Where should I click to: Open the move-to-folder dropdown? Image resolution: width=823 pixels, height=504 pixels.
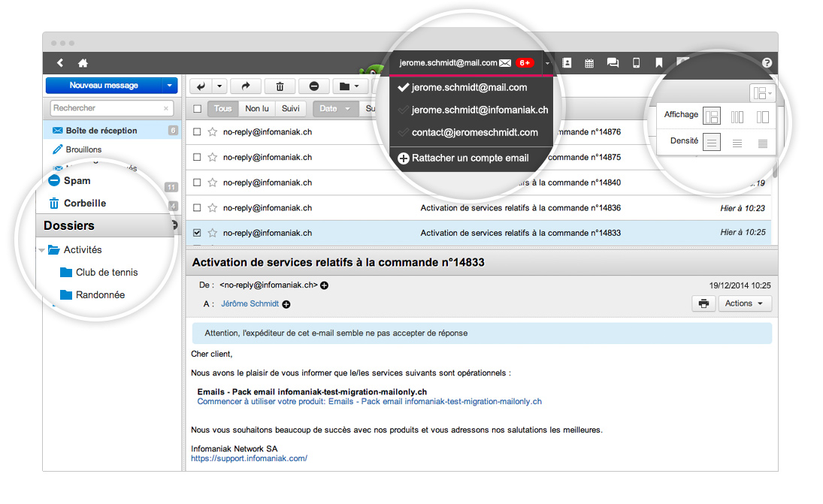click(x=349, y=86)
